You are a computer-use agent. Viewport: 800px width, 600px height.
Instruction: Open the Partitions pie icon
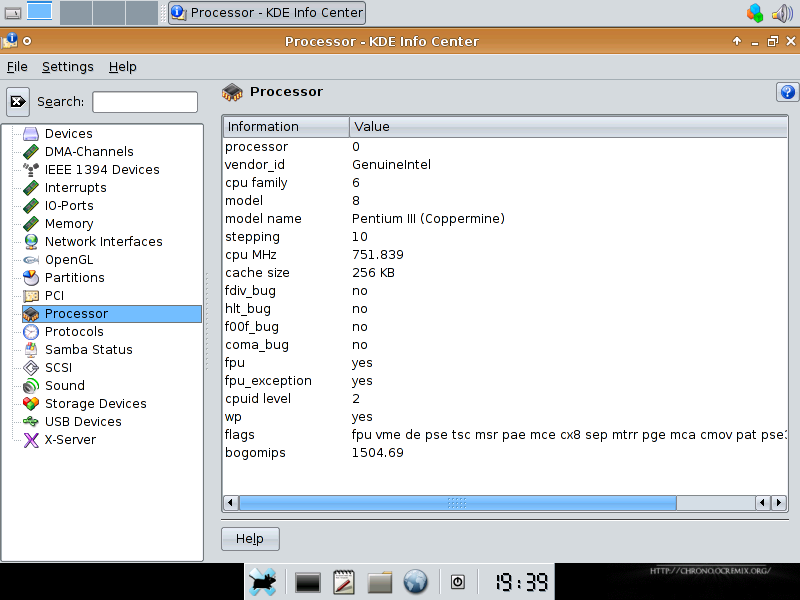coord(31,278)
